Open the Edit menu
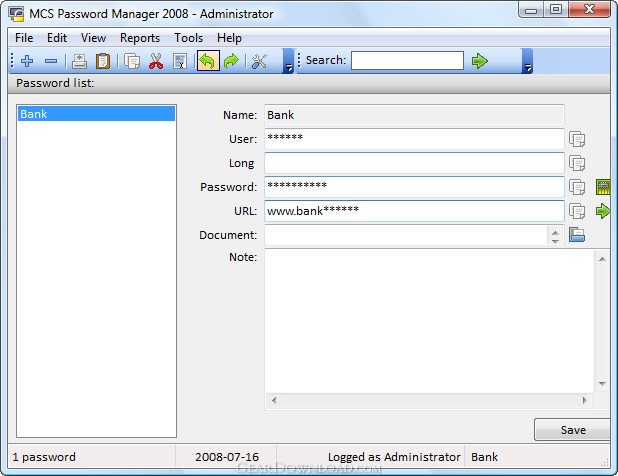The image size is (618, 476). pyautogui.click(x=57, y=38)
